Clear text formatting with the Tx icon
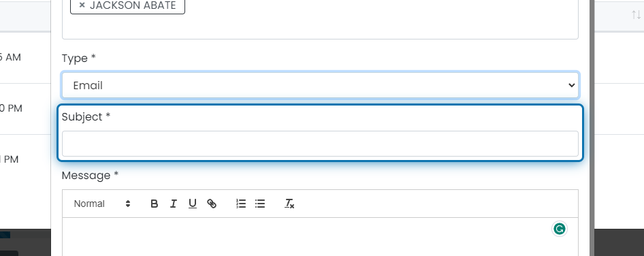Image resolution: width=644 pixels, height=256 pixels. pos(289,204)
